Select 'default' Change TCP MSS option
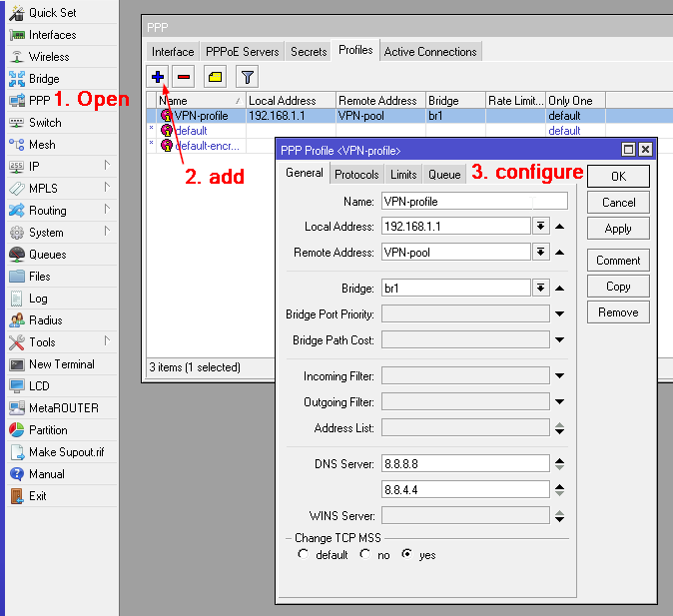The width and height of the screenshot is (673, 616). pyautogui.click(x=304, y=554)
